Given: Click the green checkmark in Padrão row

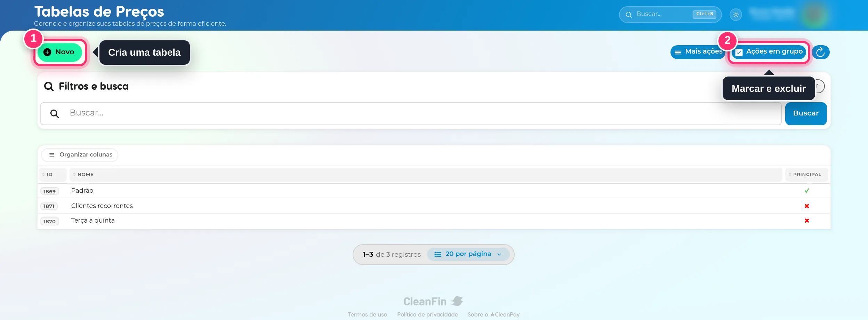Looking at the screenshot, I should click(807, 191).
